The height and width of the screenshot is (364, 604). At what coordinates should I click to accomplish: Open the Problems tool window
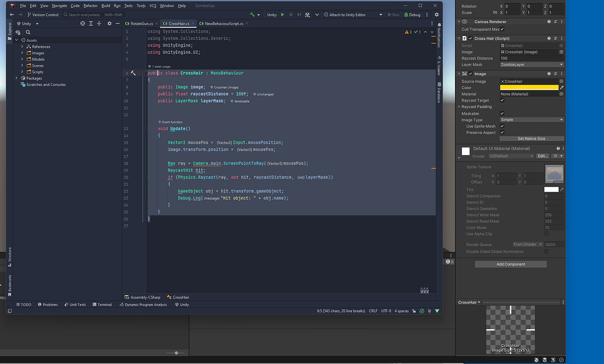47,304
